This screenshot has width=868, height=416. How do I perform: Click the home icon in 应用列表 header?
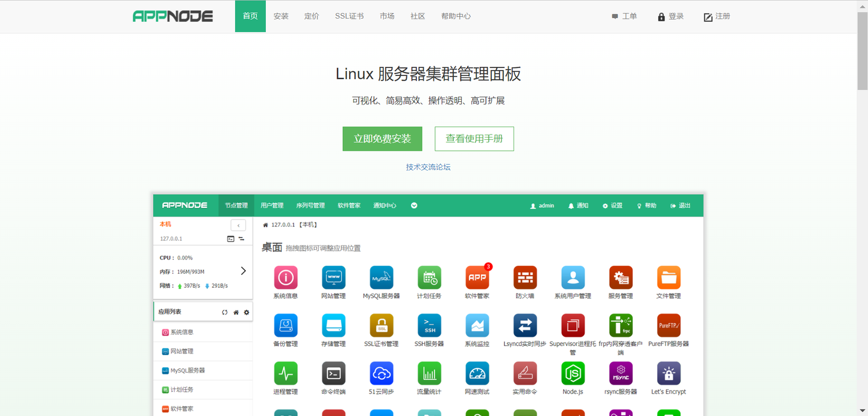coord(236,312)
